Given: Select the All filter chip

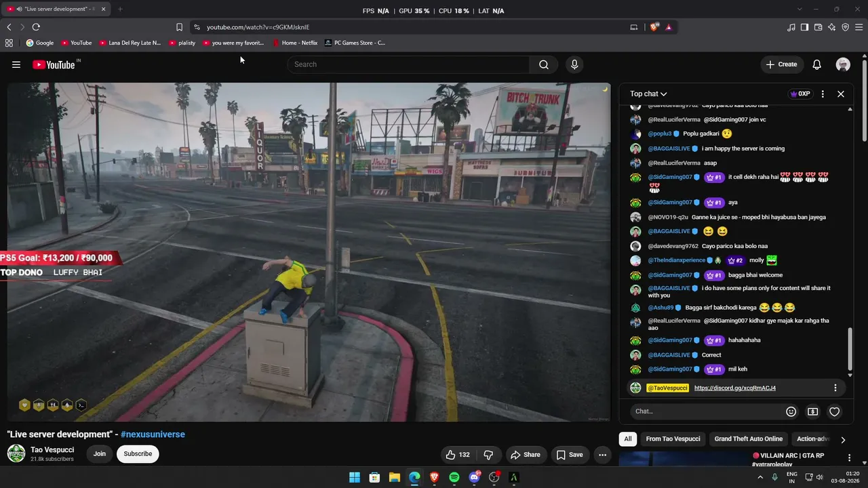Looking at the screenshot, I should 628,439.
